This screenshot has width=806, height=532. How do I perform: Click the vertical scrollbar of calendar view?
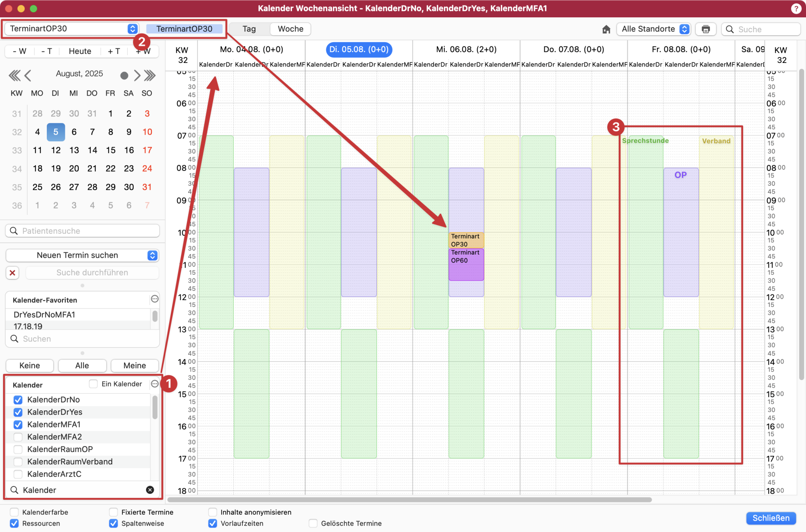coord(801,224)
